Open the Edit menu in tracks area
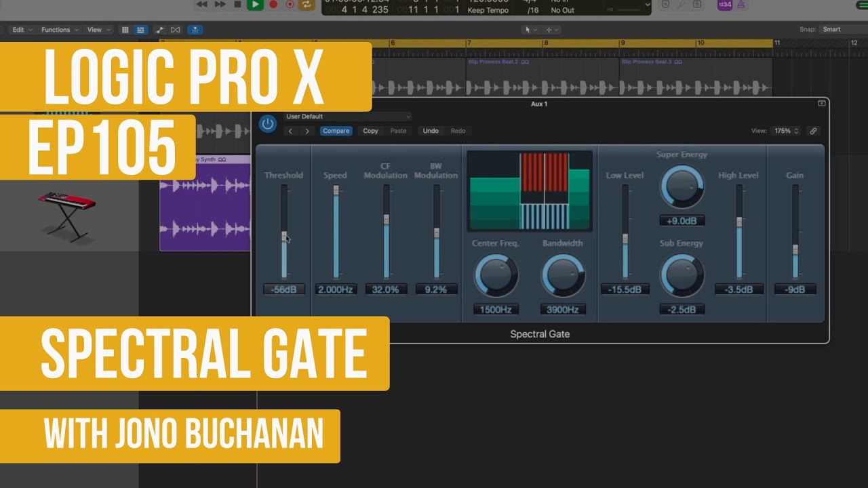Image resolution: width=868 pixels, height=488 pixels. [x=22, y=30]
